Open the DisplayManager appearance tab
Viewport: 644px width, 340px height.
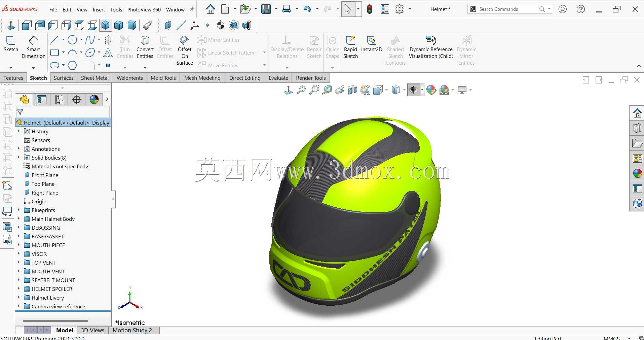coord(94,100)
